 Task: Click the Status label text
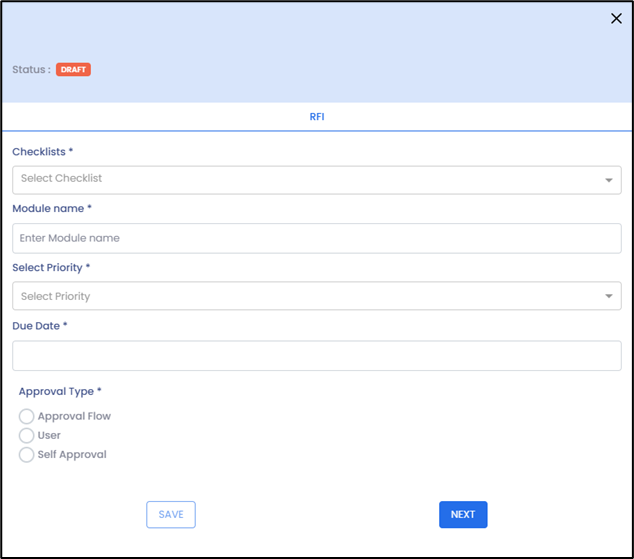(x=31, y=70)
